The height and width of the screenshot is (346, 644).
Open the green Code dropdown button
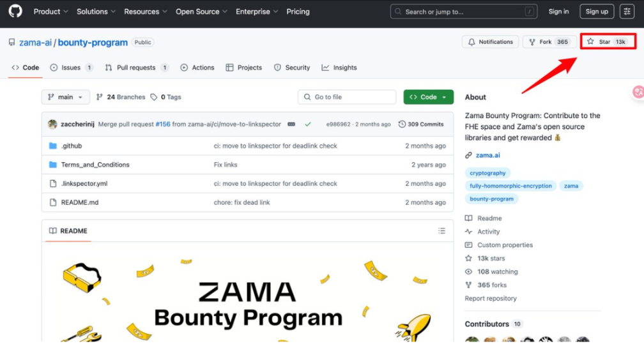pos(428,97)
